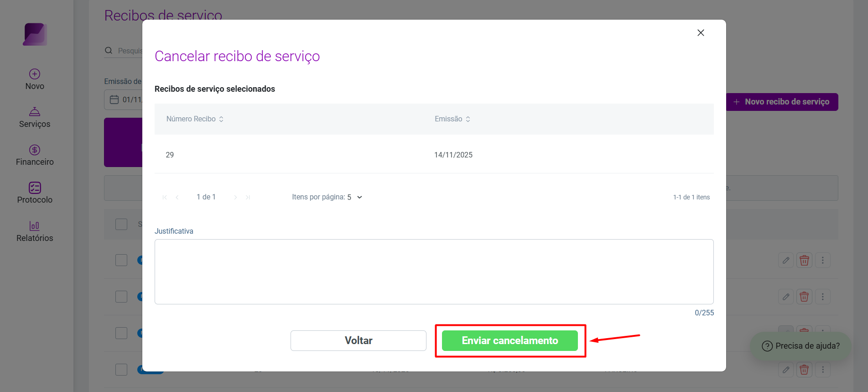Viewport: 868px width, 392px height.
Task: Toggle the select-all checkbox in background table header
Action: [x=121, y=224]
